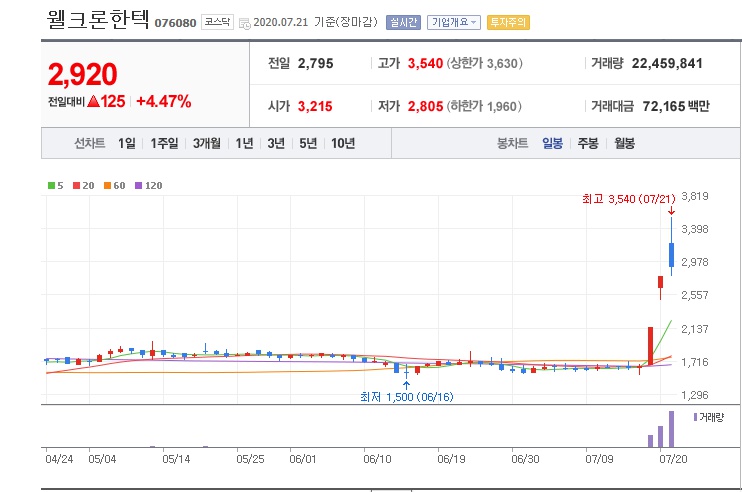Viewport: 742px width, 492px height.
Task: Open the 기업개요 dropdown
Action: click(454, 22)
